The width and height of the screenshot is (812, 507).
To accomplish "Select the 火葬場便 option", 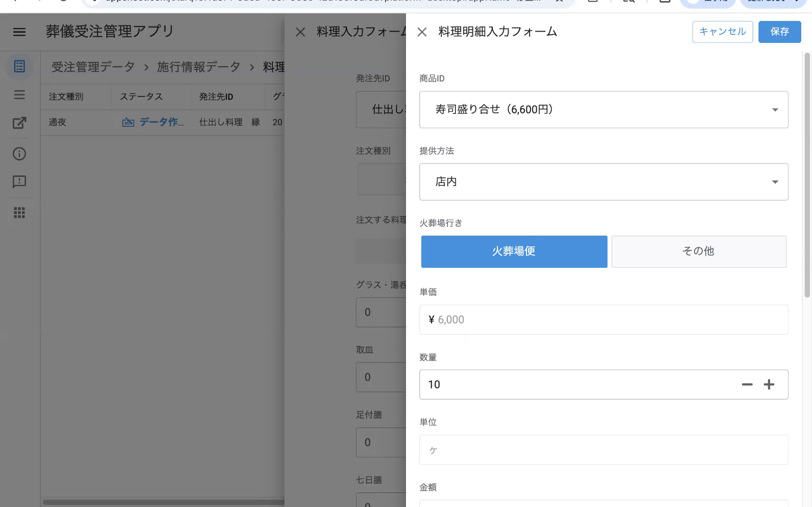I will tap(514, 251).
